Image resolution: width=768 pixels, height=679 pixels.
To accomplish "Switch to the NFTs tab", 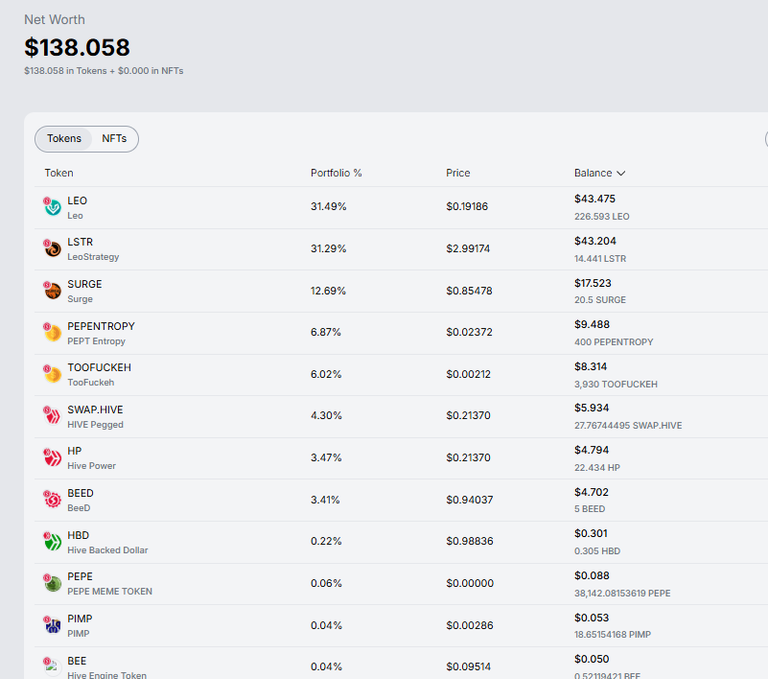I will coord(114,139).
